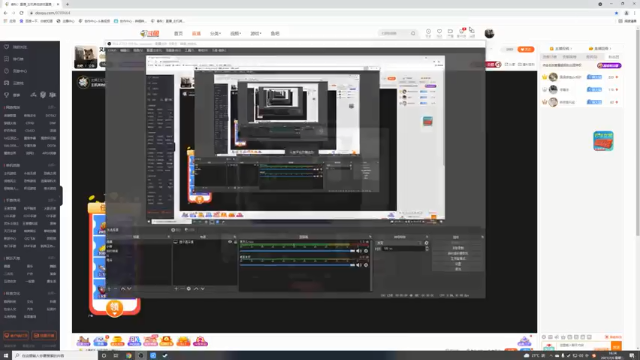
Task: Open the user profile avatar in header
Action: 489,33
